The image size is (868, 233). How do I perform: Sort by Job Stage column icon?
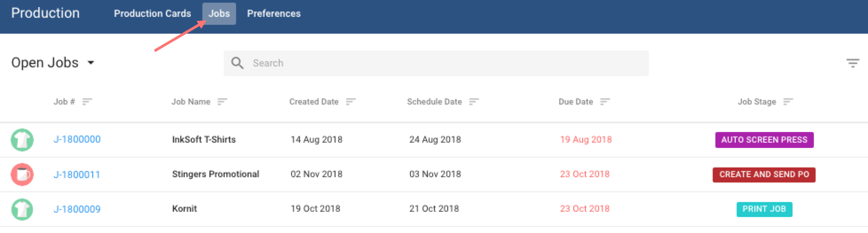click(x=788, y=102)
